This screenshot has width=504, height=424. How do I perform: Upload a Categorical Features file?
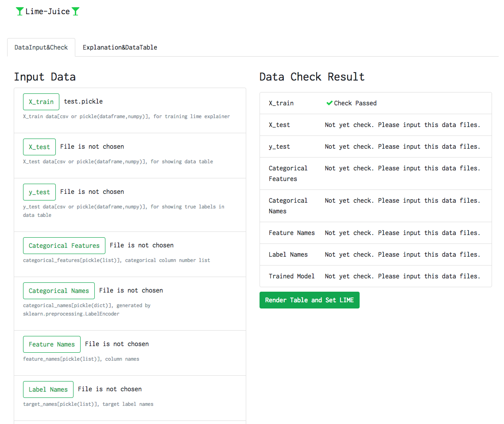(64, 246)
